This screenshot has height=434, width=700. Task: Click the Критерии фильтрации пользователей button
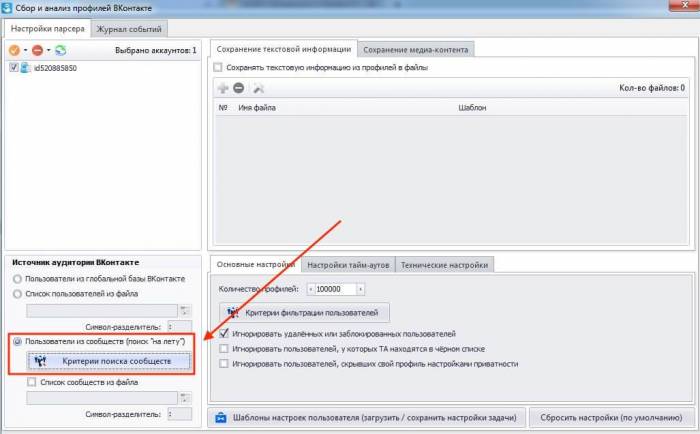(305, 312)
